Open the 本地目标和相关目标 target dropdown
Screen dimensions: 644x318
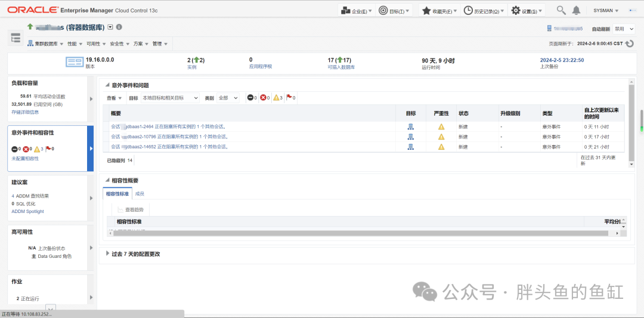tap(170, 98)
